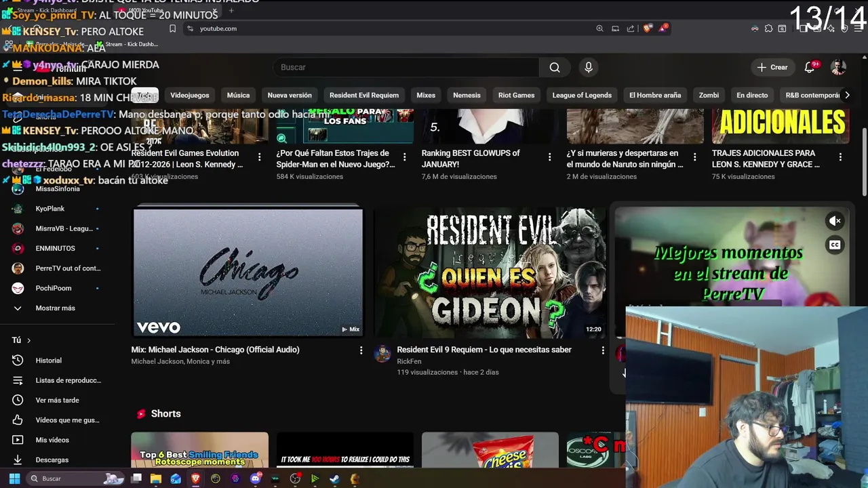Select the Nemesis filter chip
868x488 pixels.
(467, 95)
